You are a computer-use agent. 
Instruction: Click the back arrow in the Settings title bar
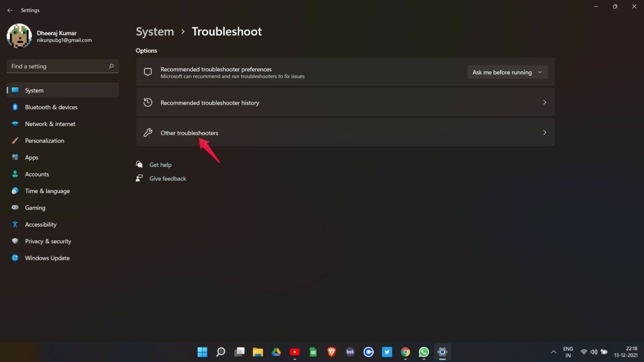10,10
